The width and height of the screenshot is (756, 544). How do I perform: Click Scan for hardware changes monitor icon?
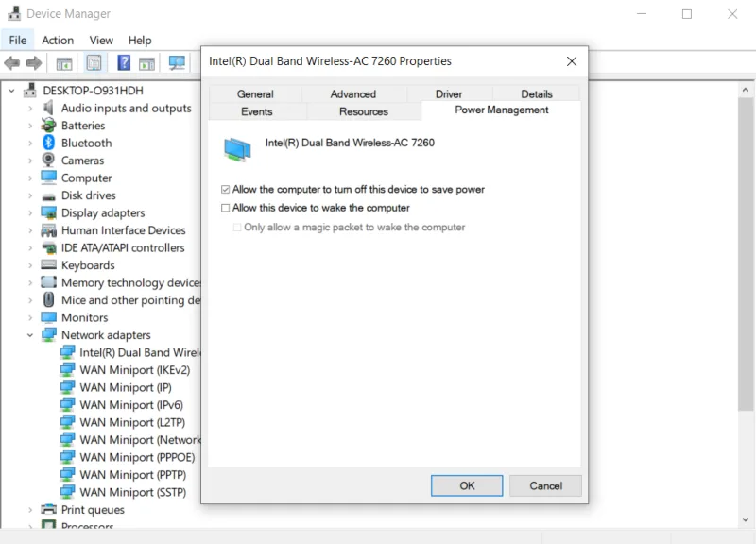pos(177,63)
